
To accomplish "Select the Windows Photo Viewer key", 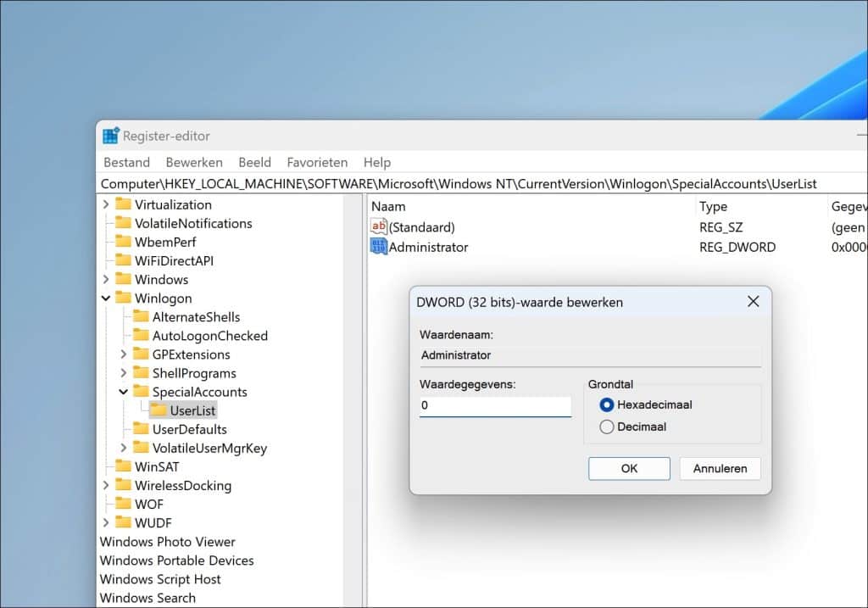I will (x=167, y=542).
